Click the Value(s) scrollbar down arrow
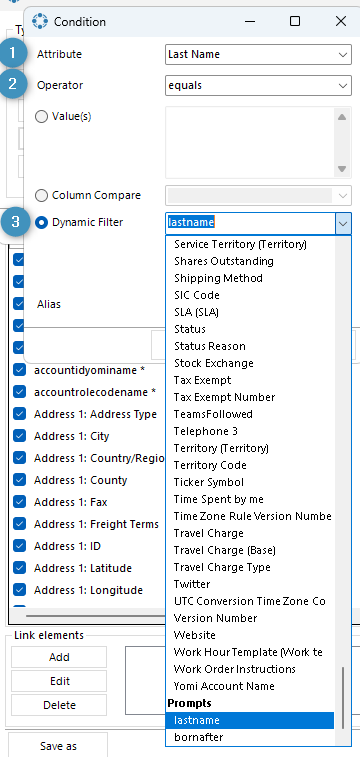 click(342, 169)
